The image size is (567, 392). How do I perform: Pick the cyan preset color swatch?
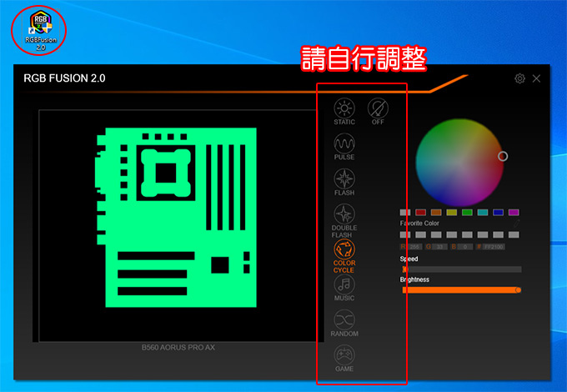coord(483,213)
